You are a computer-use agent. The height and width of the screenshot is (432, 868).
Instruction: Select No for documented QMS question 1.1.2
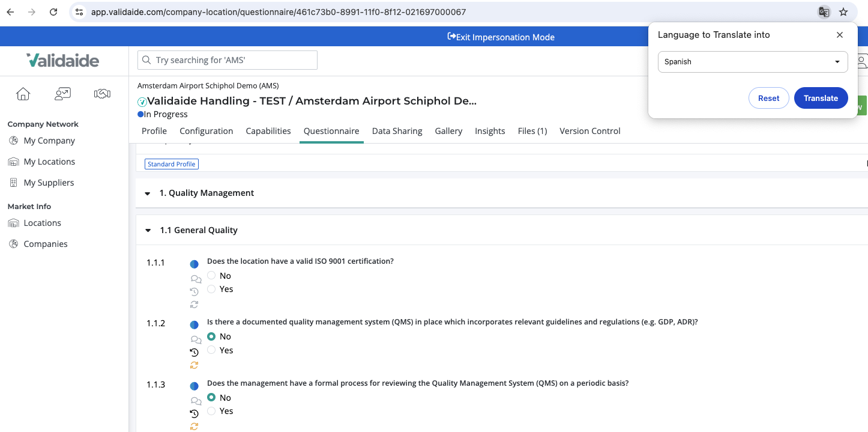pyautogui.click(x=211, y=336)
